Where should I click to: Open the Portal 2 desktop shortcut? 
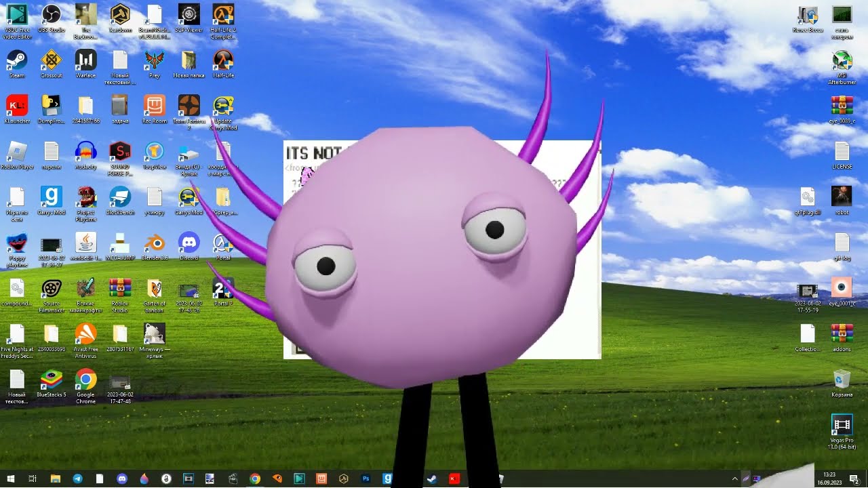tap(223, 292)
